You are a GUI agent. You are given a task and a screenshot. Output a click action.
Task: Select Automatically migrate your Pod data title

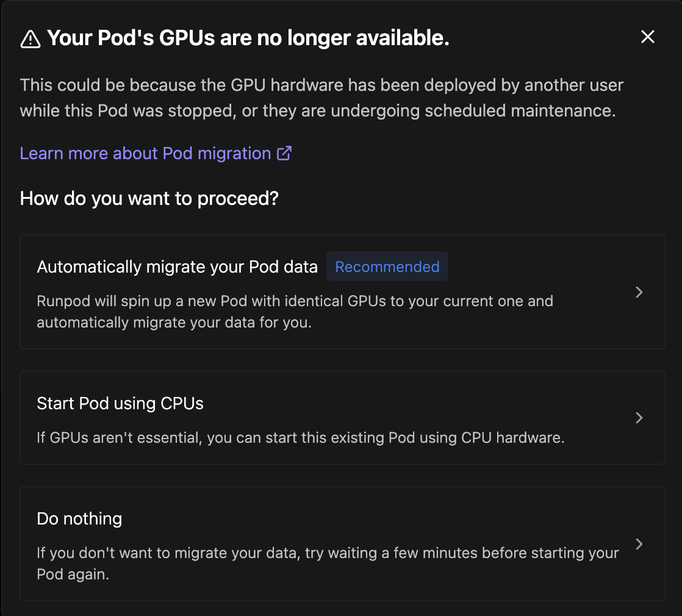177,267
